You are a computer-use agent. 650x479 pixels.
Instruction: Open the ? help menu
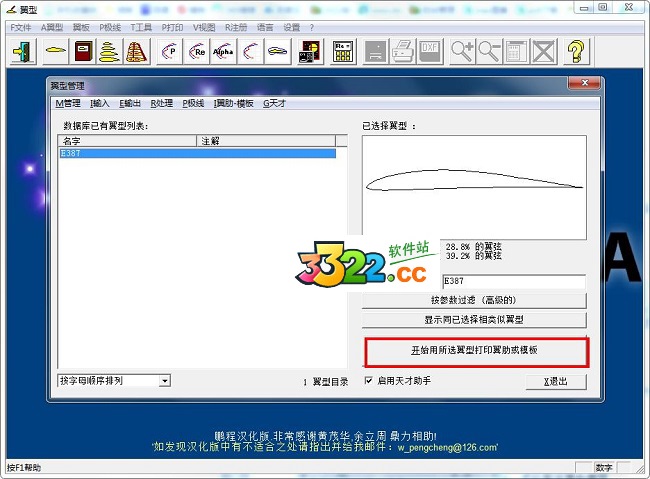point(312,27)
